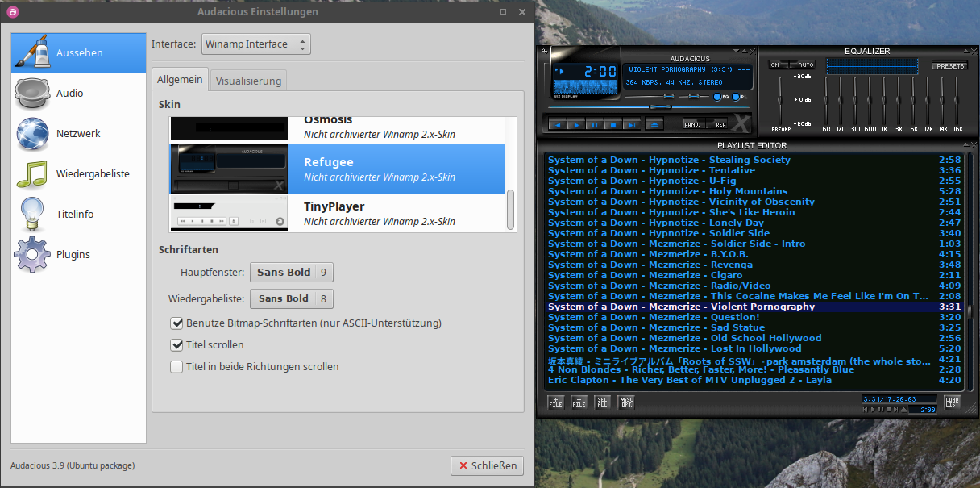Click the 1K equalizer band slider

click(x=884, y=101)
